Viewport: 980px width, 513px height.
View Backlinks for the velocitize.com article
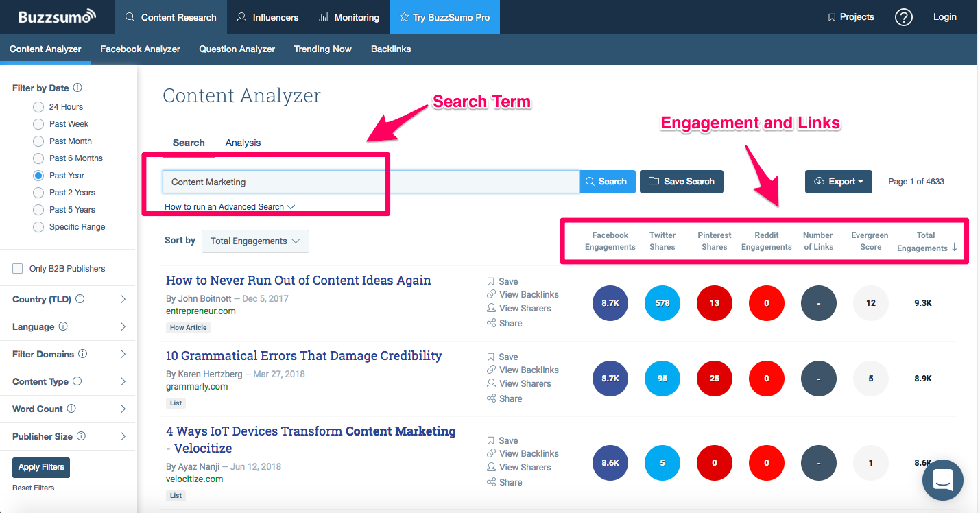(x=523, y=453)
